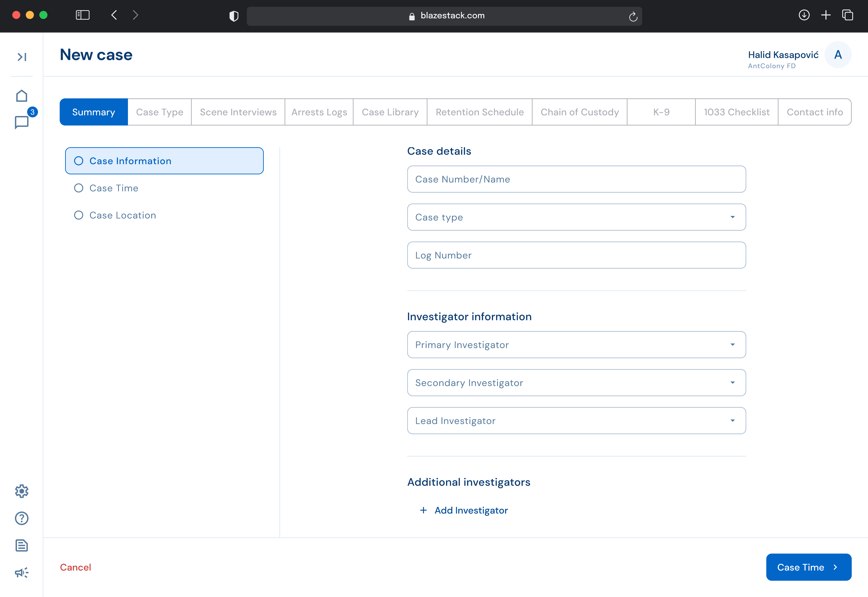Click the user avatar icon A
The height and width of the screenshot is (597, 868).
coord(838,55)
